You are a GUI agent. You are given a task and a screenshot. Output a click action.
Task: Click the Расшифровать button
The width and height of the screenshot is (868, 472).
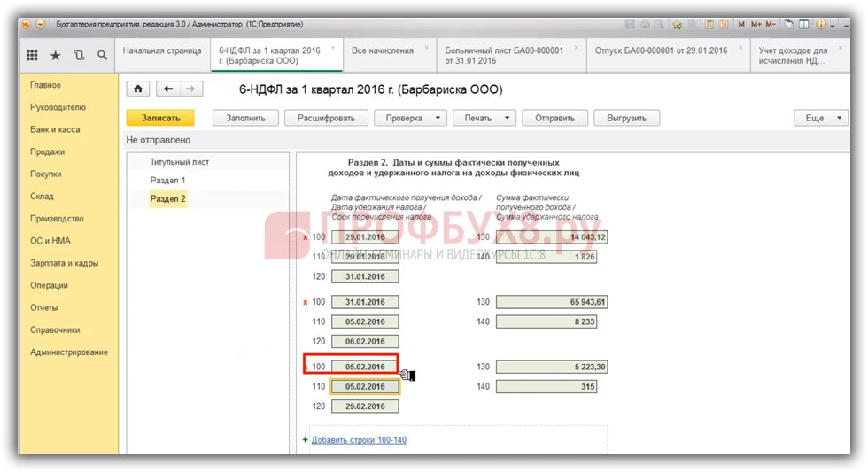click(326, 118)
